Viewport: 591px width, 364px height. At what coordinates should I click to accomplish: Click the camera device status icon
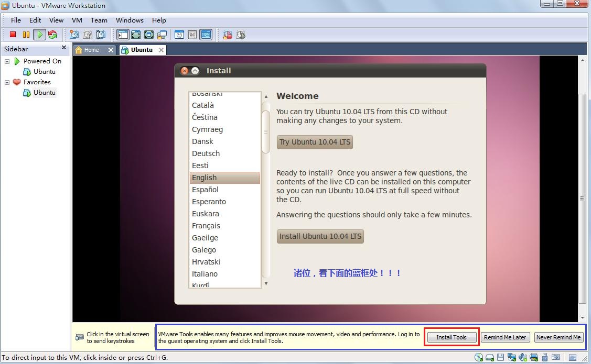556,357
